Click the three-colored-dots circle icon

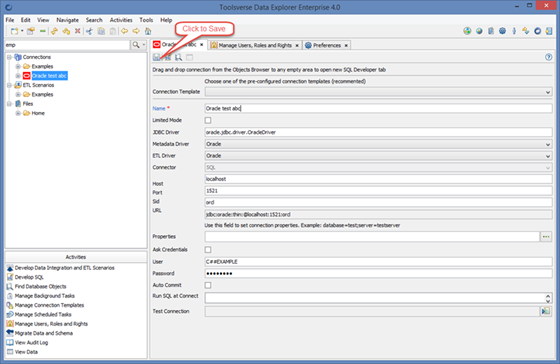point(467,31)
